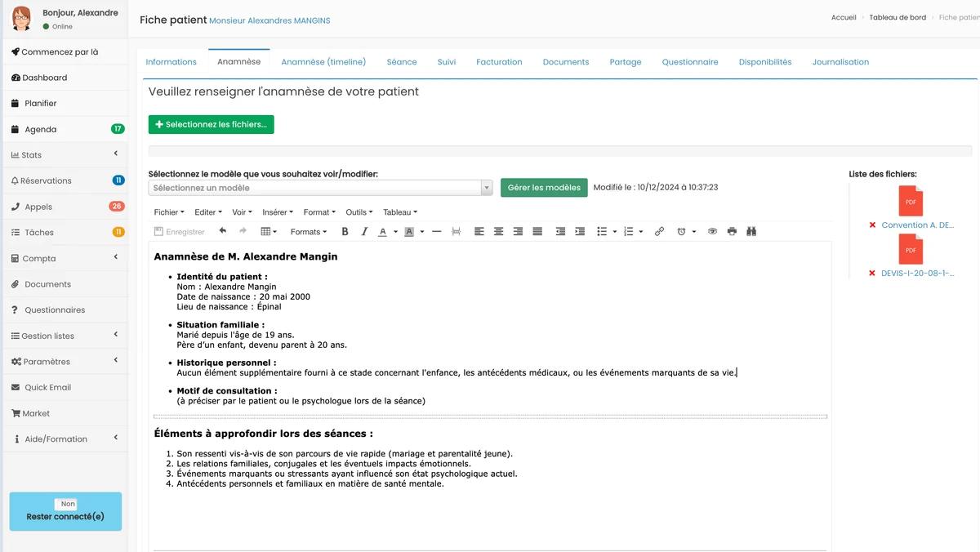
Task: Open the Tableau menu
Action: [400, 212]
